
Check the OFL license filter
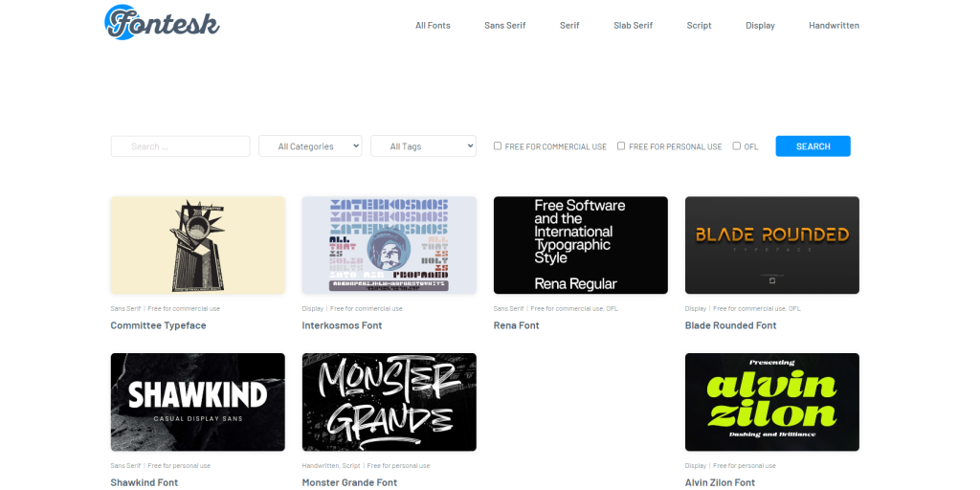coord(736,145)
